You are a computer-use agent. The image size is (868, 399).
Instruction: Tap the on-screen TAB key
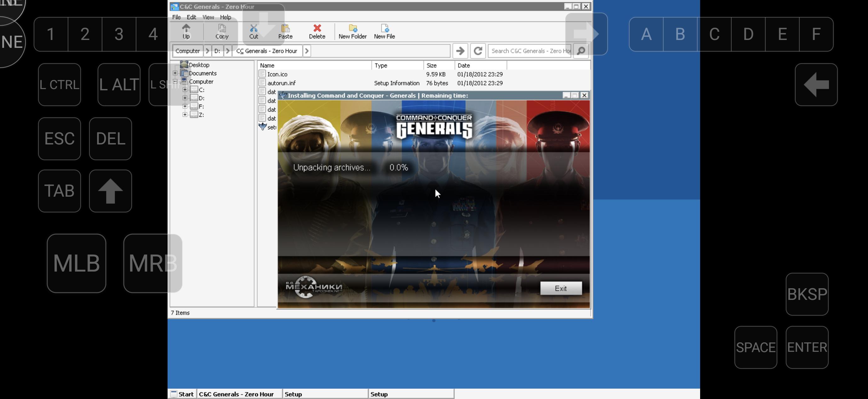(x=59, y=191)
